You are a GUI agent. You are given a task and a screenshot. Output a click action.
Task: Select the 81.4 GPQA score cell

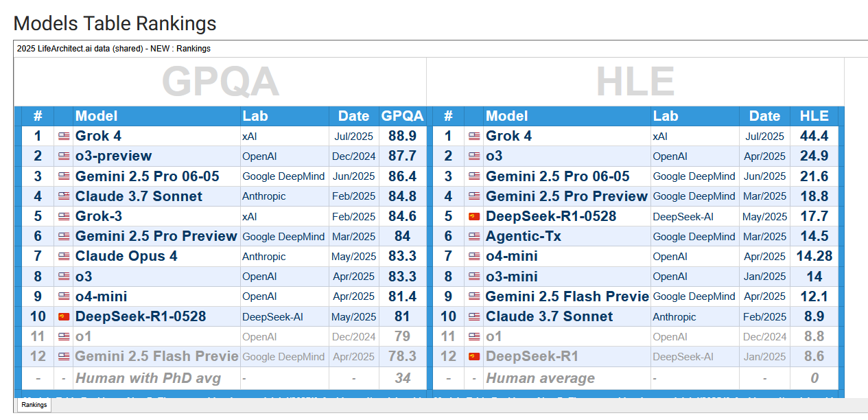[x=403, y=296]
